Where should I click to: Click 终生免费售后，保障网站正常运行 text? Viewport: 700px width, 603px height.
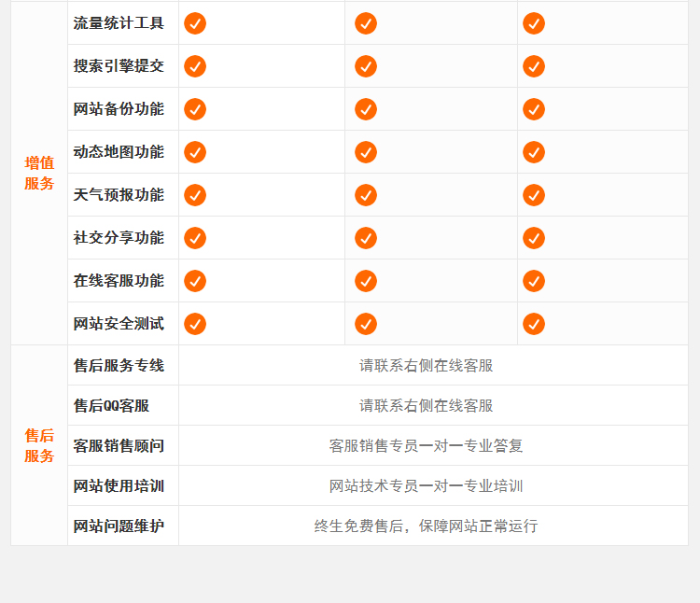pyautogui.click(x=427, y=526)
